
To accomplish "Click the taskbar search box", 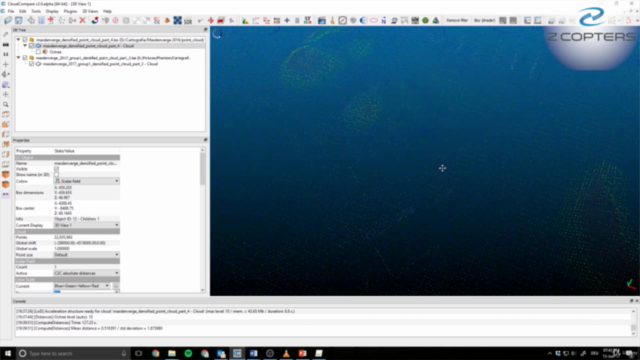I will (73, 353).
